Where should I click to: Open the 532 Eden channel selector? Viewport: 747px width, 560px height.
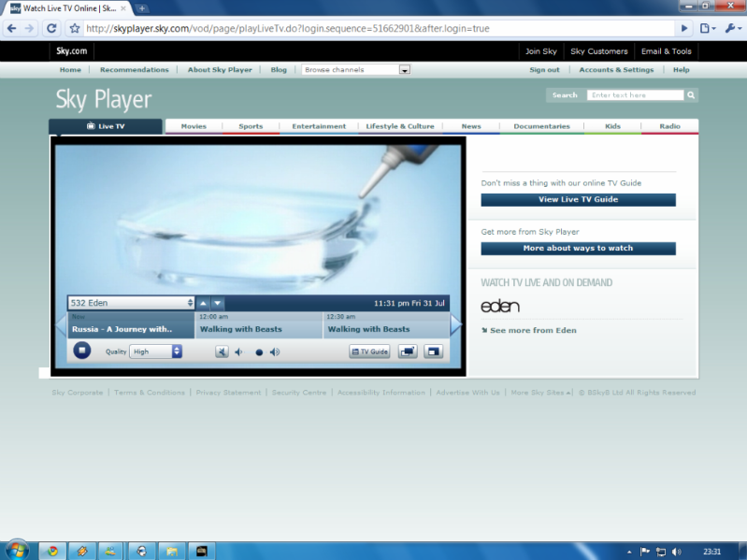(131, 303)
